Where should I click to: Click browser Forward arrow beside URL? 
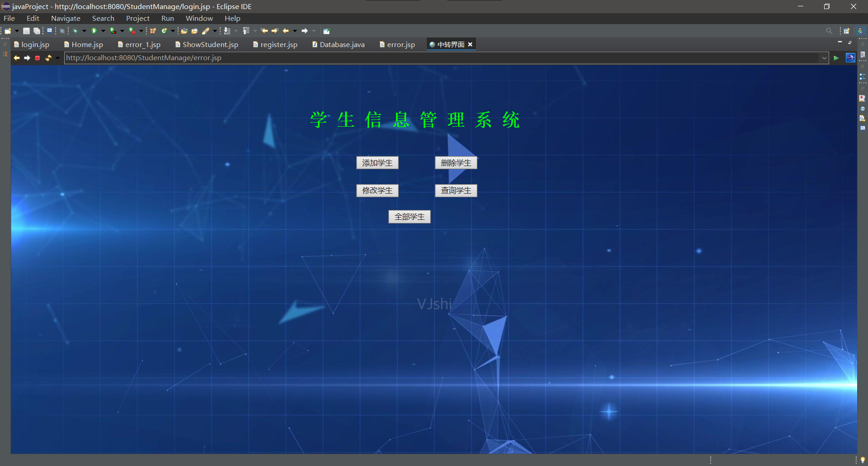tap(27, 58)
